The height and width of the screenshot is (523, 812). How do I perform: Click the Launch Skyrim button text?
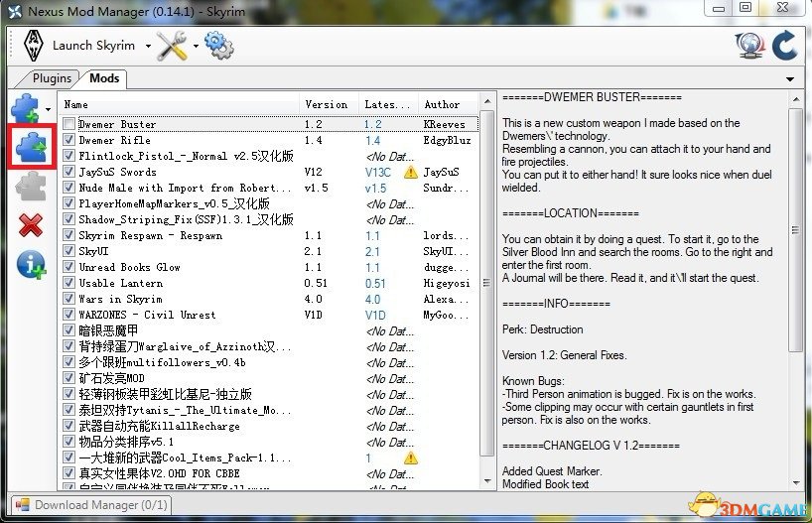coord(93,46)
